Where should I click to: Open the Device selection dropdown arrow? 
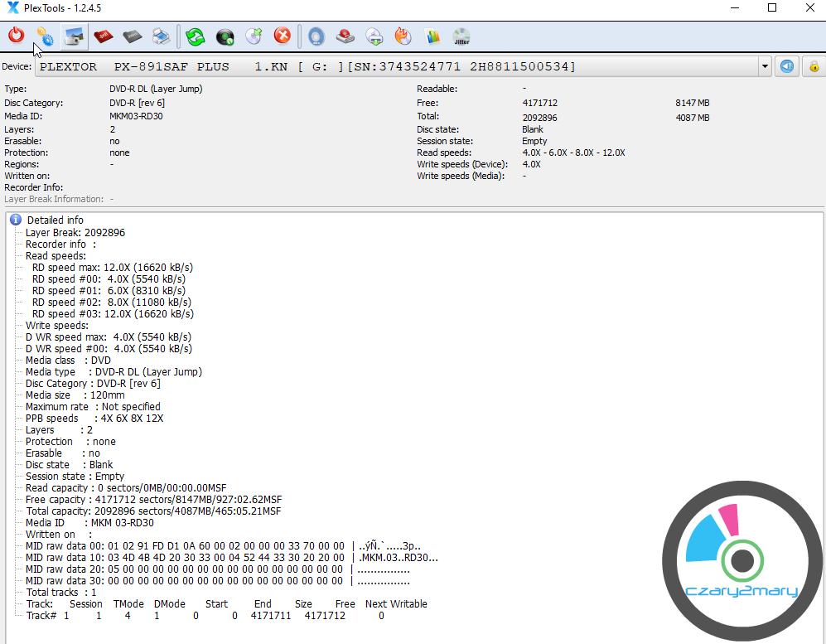point(764,66)
